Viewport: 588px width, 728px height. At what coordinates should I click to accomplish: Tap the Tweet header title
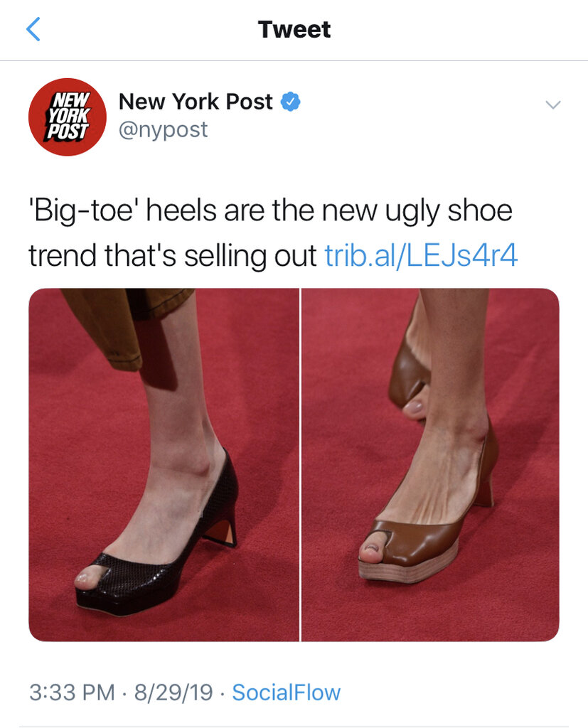294,29
